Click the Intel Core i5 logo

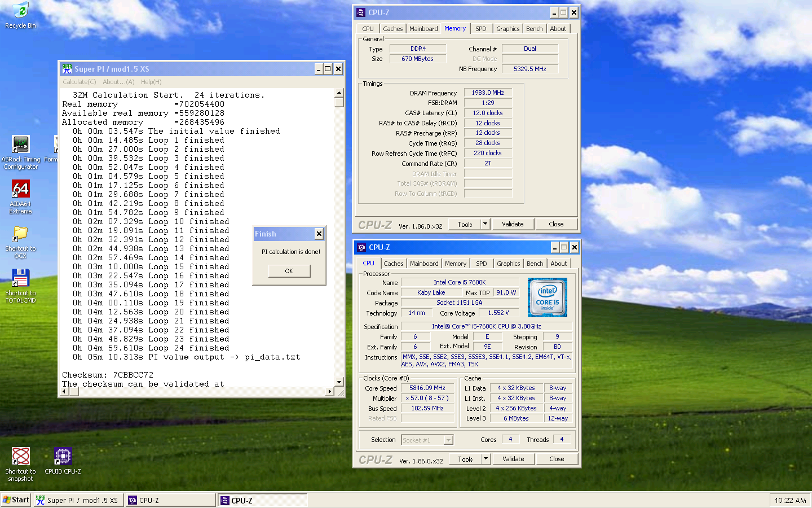coord(547,297)
